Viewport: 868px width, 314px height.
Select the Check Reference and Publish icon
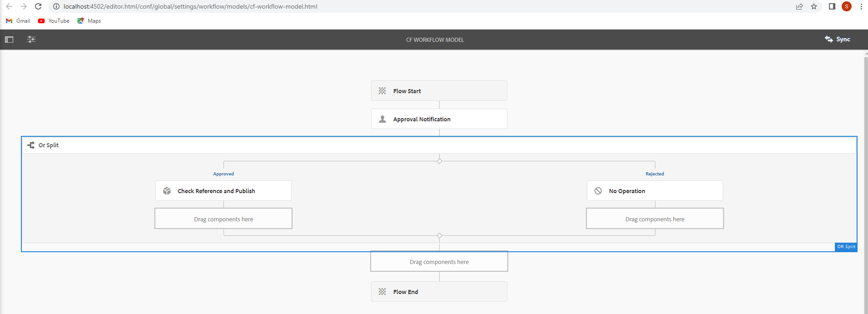[x=167, y=191]
